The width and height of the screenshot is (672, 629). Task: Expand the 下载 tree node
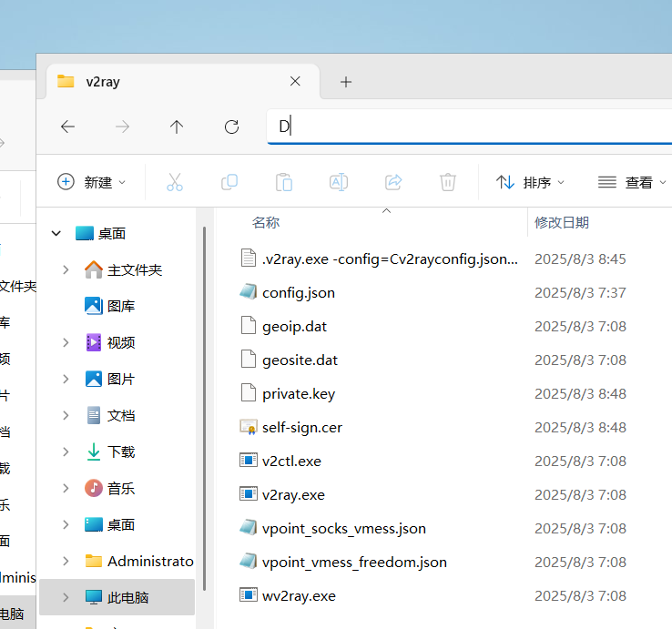66,452
